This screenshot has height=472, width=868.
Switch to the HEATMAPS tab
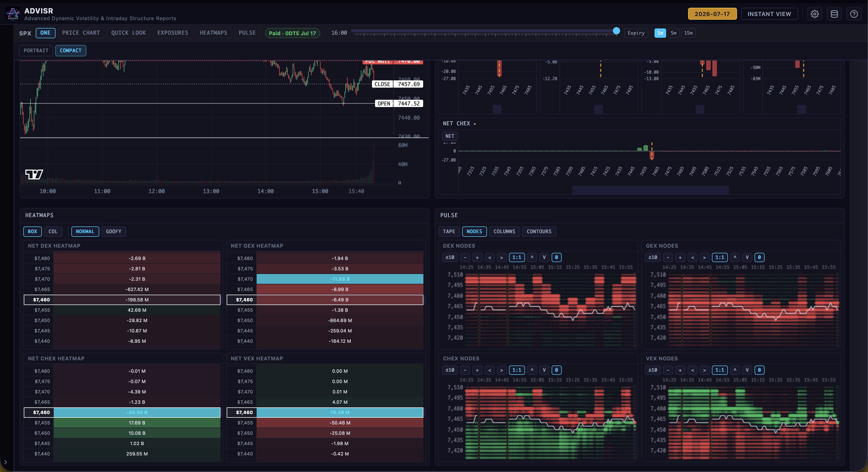pyautogui.click(x=213, y=33)
